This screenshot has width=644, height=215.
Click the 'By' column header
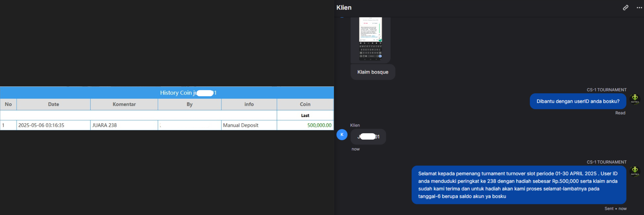point(190,104)
